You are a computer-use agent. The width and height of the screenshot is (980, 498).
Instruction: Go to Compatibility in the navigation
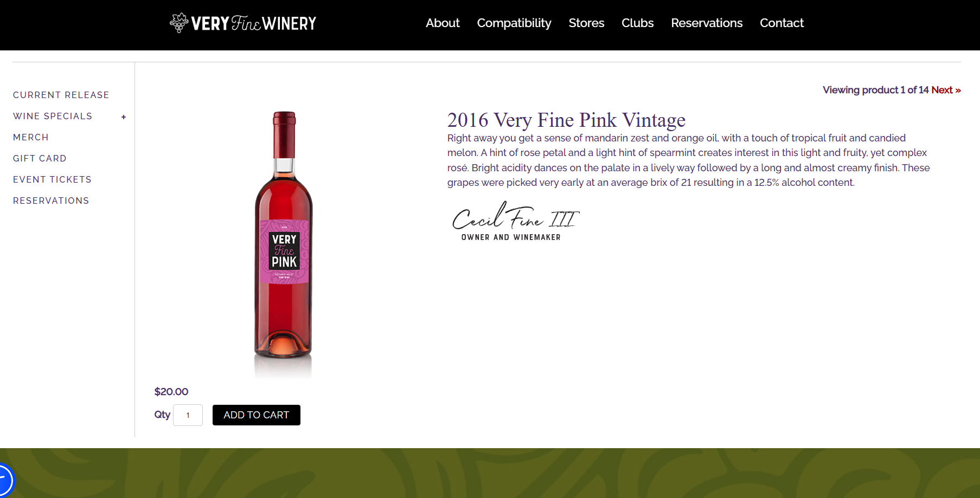click(x=514, y=23)
